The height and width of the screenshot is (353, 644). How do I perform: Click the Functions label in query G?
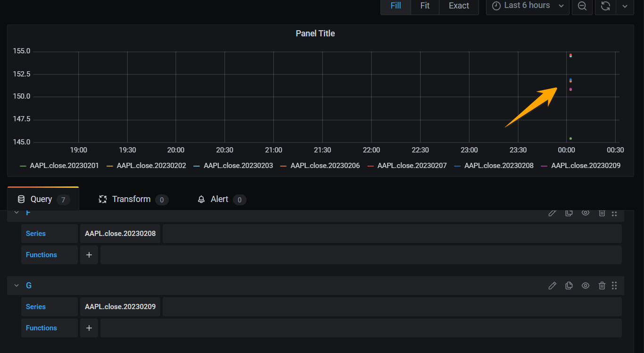click(x=41, y=328)
